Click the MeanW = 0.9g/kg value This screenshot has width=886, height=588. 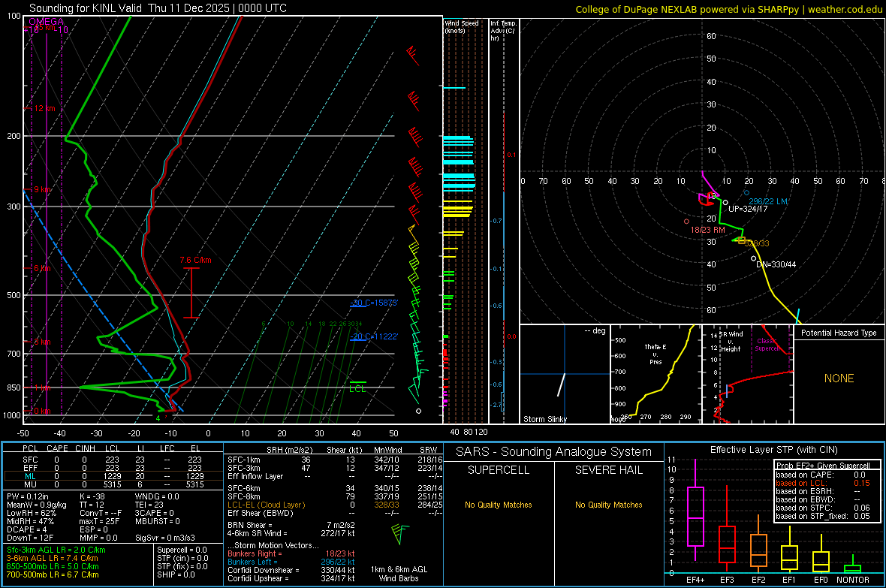(x=37, y=505)
